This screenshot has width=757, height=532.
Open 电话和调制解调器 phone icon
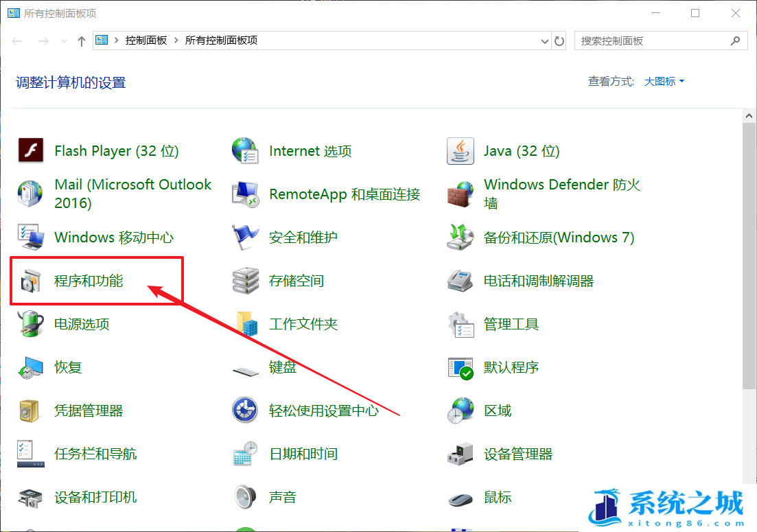tap(460, 281)
